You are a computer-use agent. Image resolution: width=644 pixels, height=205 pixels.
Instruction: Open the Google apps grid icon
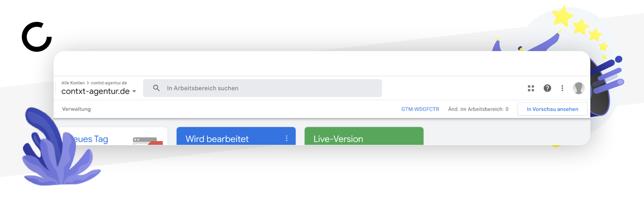531,88
